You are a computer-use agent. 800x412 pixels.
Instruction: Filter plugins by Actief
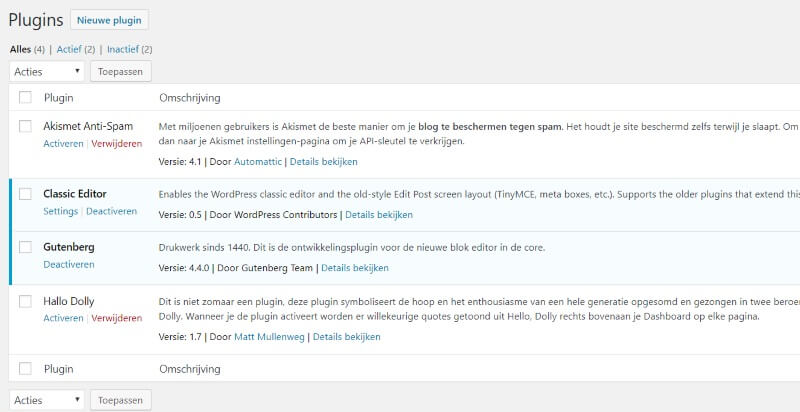click(x=69, y=49)
